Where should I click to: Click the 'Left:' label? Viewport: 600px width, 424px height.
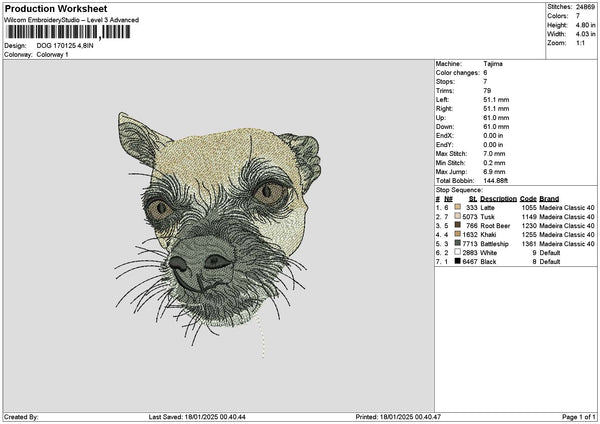(442, 99)
